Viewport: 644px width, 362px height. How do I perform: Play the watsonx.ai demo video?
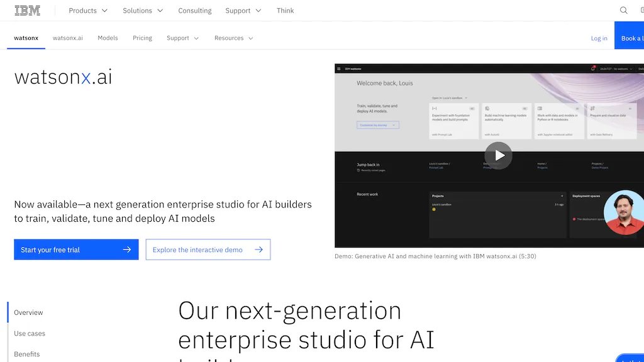point(498,155)
